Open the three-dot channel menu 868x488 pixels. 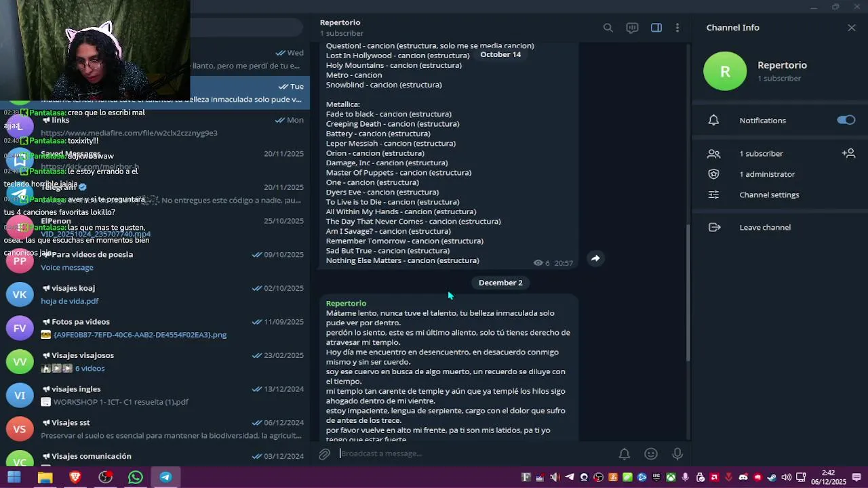pos(677,28)
